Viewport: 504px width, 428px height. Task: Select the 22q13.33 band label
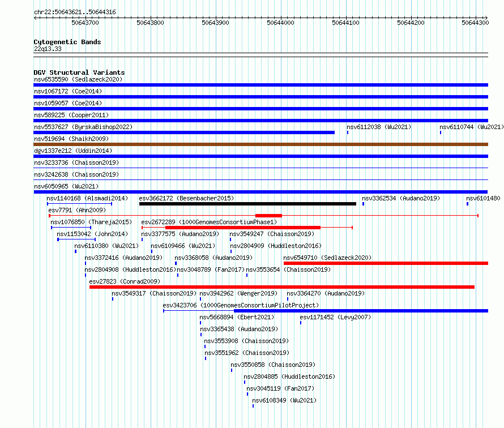pos(48,49)
